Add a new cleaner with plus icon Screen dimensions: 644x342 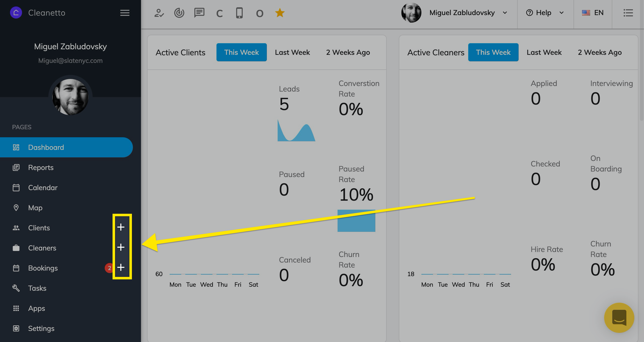point(121,247)
